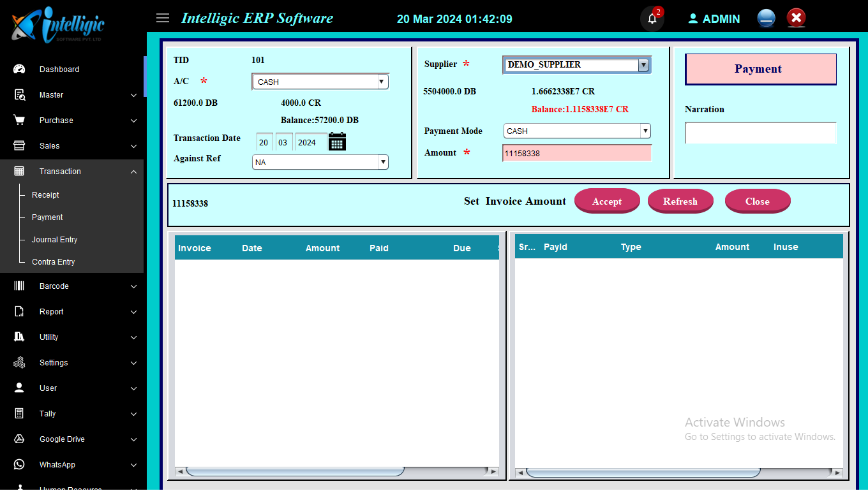Open the A/C CASH dropdown

[320, 82]
